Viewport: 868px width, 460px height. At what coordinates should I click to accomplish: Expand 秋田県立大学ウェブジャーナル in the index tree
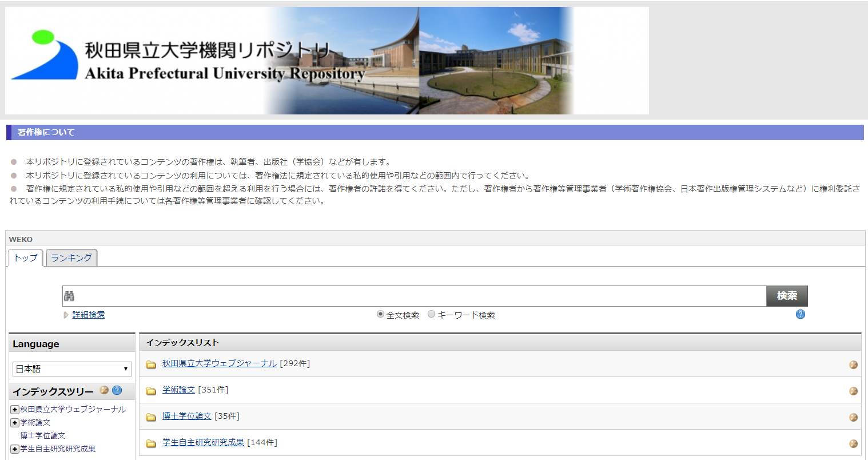[15, 410]
